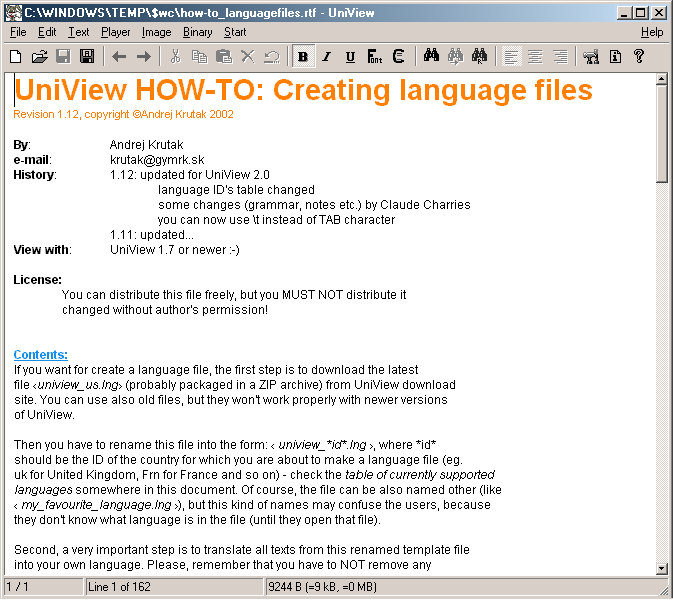Click 'Line 1 of 162' status entry
Screen dimensions: 673x600
(x=119, y=587)
